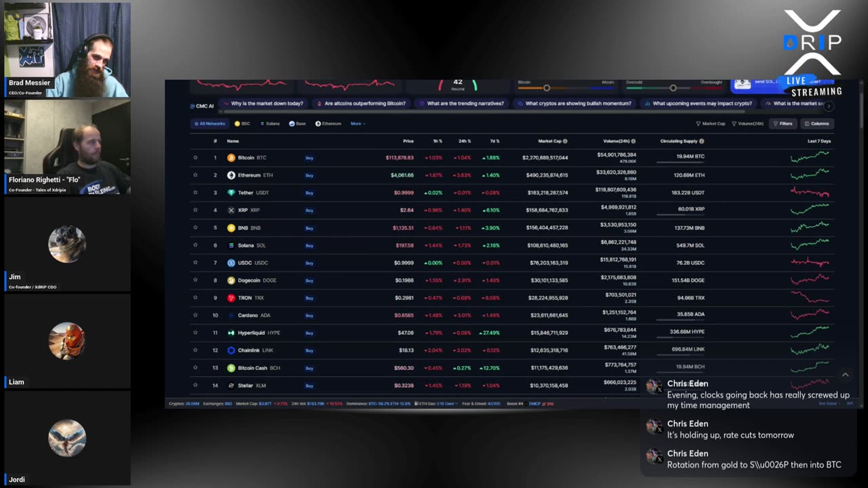Toggle the Dogecoin watchlist star
The image size is (868, 488).
[x=195, y=280]
